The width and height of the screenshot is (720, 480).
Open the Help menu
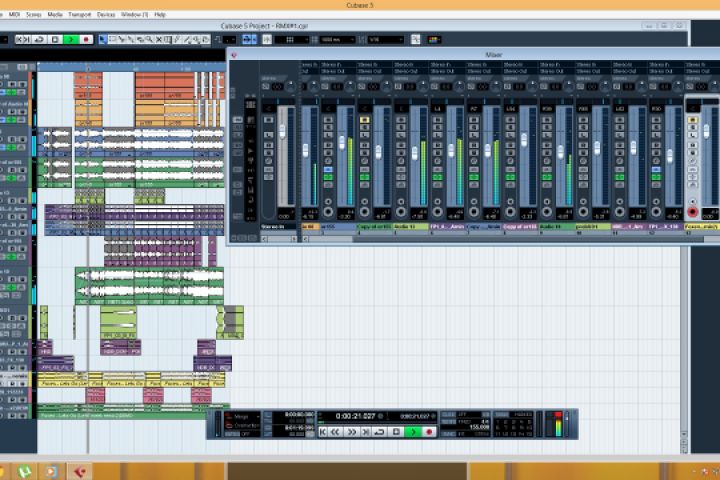pyautogui.click(x=160, y=15)
